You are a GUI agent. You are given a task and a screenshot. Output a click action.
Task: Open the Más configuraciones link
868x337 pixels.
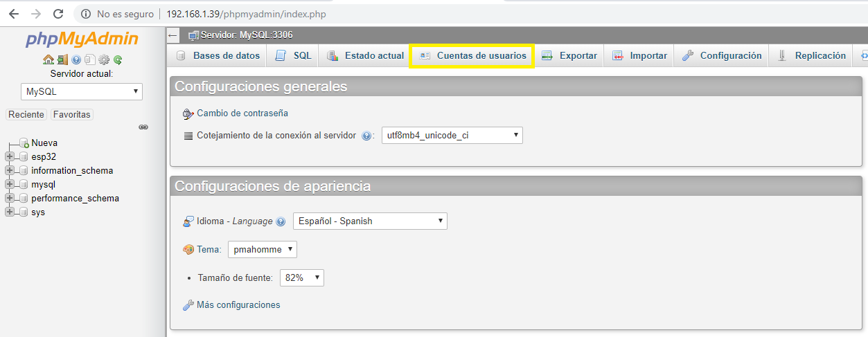pyautogui.click(x=238, y=304)
